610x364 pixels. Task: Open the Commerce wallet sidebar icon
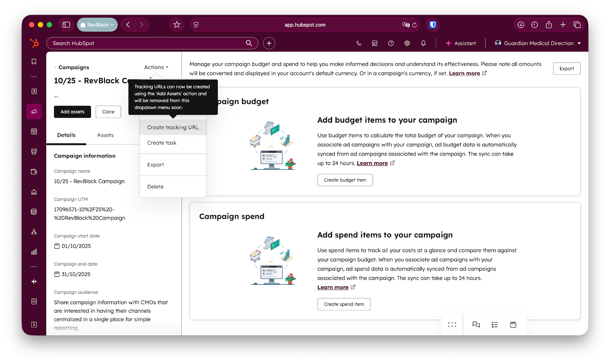pyautogui.click(x=34, y=172)
